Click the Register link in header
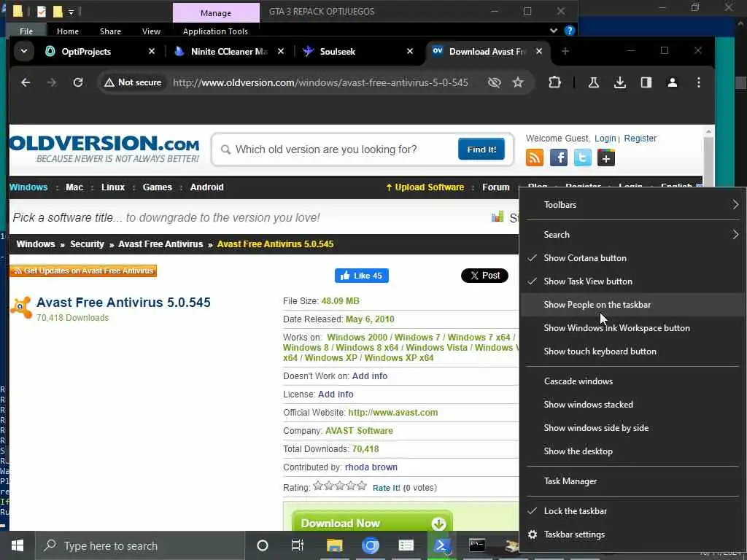 click(x=640, y=138)
